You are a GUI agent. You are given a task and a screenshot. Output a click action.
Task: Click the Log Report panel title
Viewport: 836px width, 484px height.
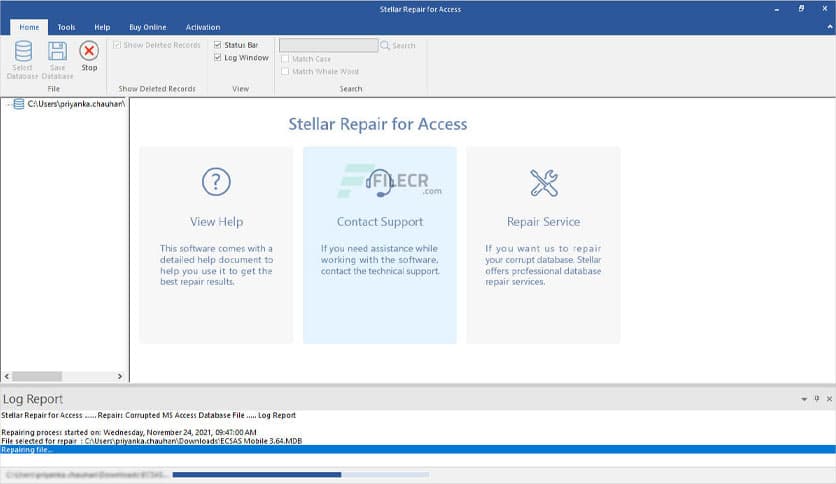tap(33, 399)
